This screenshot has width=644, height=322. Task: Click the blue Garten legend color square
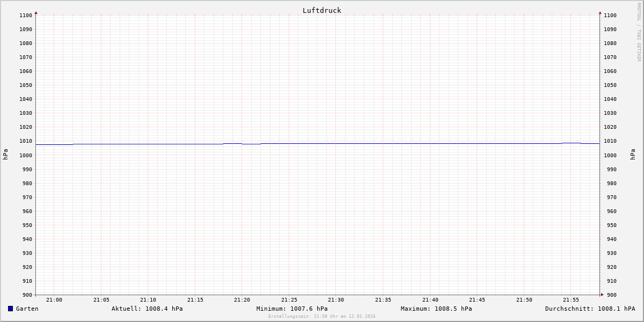tap(10, 309)
